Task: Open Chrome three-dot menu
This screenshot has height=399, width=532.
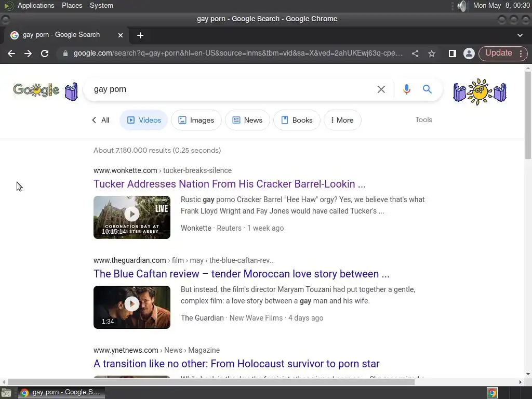Action: point(521,54)
